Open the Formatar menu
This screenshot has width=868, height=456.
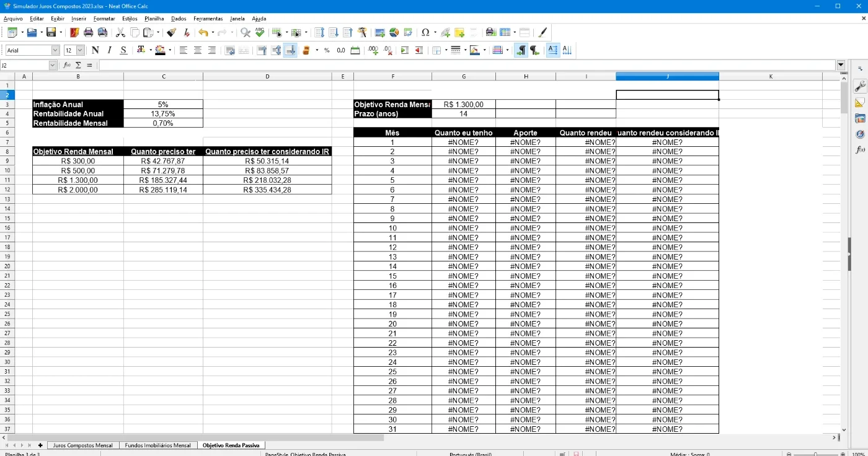coord(104,19)
